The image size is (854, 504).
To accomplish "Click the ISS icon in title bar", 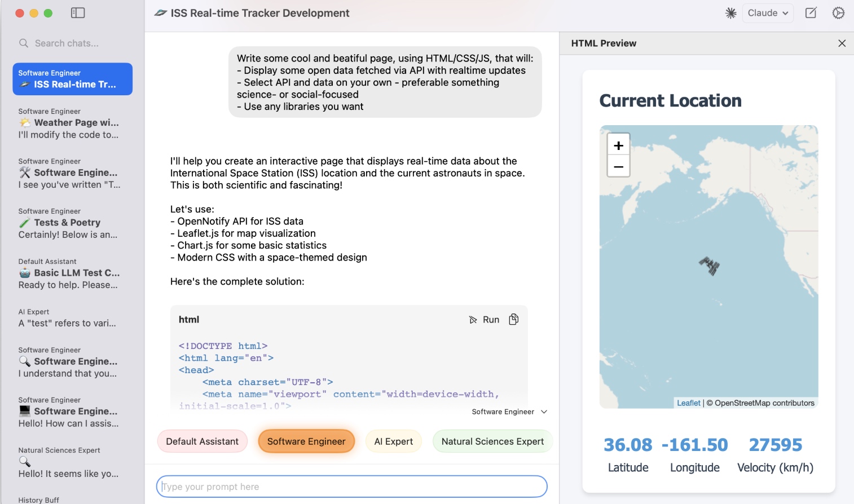I will click(x=161, y=13).
